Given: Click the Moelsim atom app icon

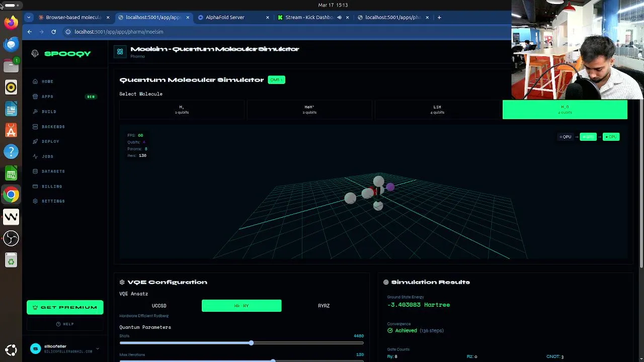Looking at the screenshot, I should pyautogui.click(x=120, y=51).
